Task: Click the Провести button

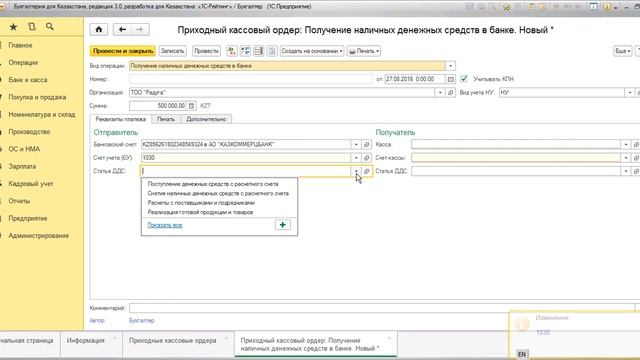Action: 206,51
